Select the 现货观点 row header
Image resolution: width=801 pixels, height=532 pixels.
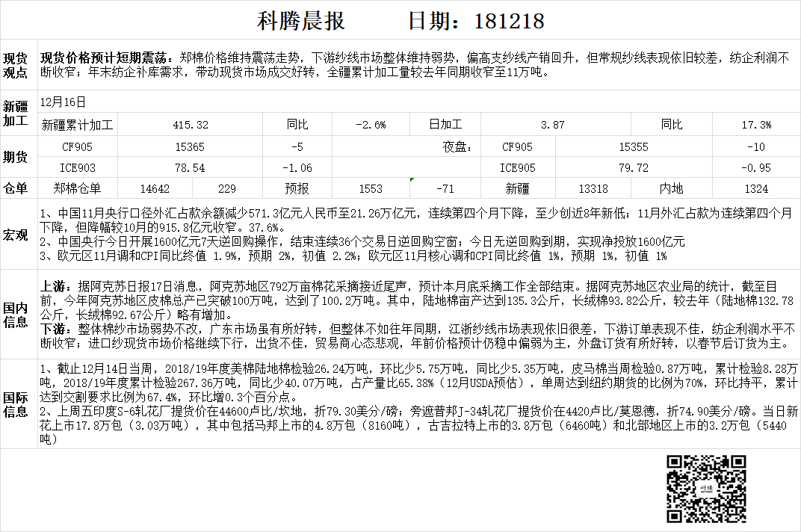(x=16, y=66)
